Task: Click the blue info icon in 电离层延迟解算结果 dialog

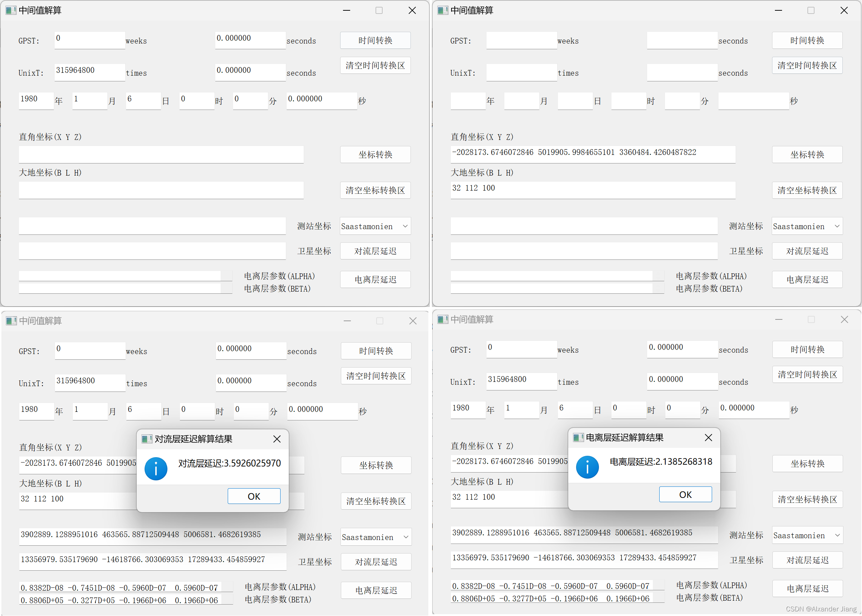Action: pyautogui.click(x=587, y=467)
